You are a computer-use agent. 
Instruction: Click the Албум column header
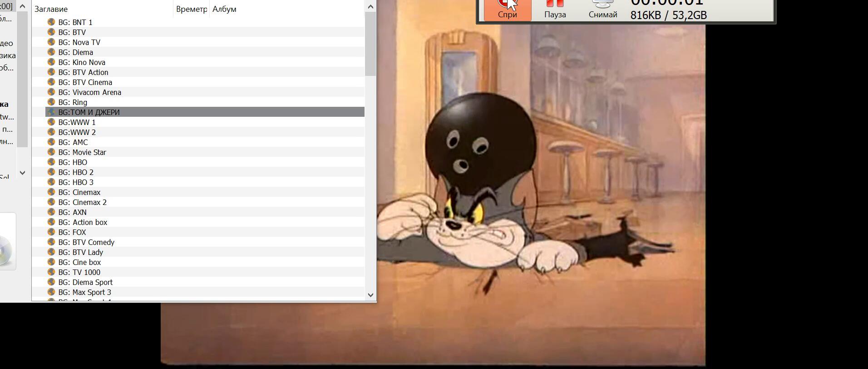coord(224,9)
